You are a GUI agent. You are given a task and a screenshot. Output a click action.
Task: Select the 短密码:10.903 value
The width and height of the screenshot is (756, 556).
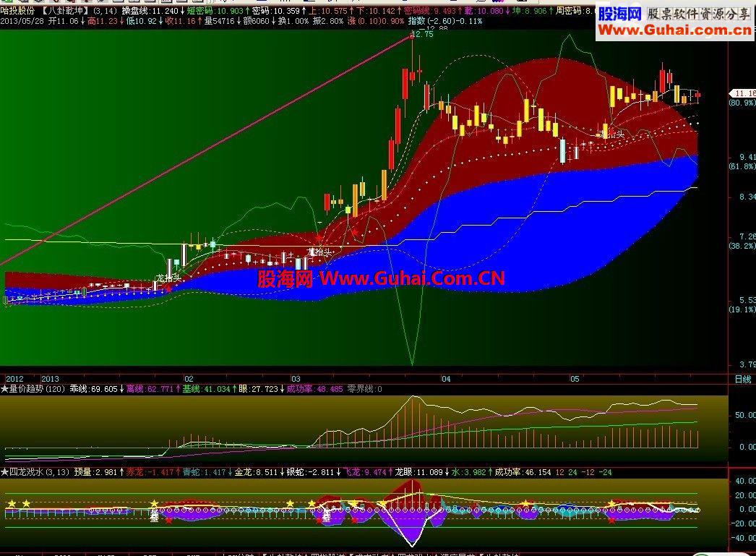(x=215, y=11)
